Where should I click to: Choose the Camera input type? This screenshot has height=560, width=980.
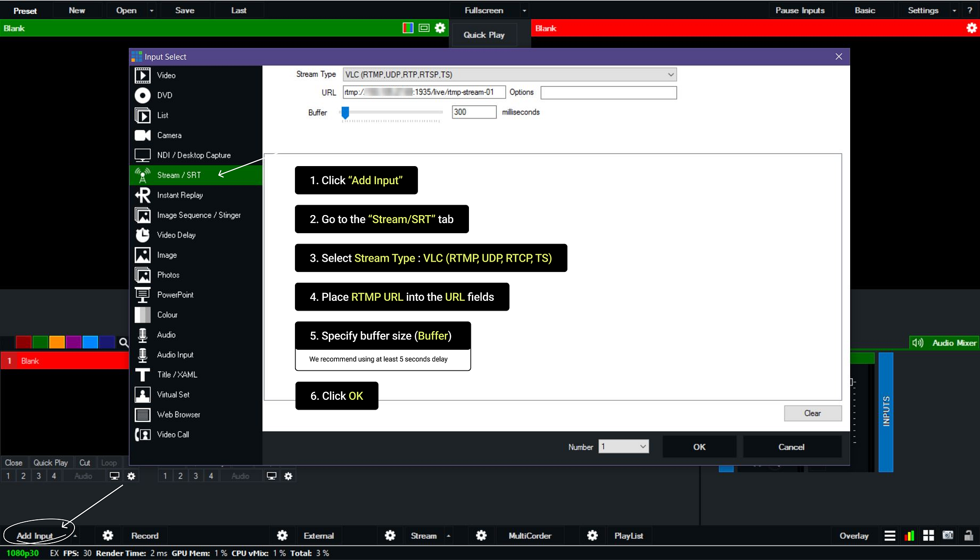196,135
